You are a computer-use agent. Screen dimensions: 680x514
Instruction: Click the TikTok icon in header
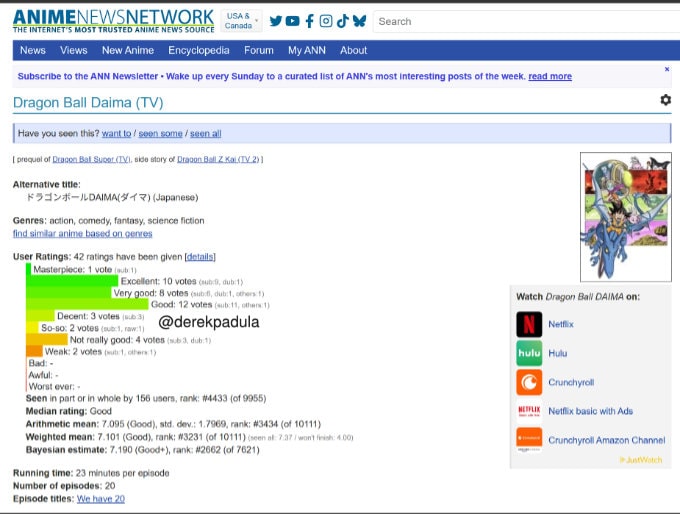click(x=341, y=21)
